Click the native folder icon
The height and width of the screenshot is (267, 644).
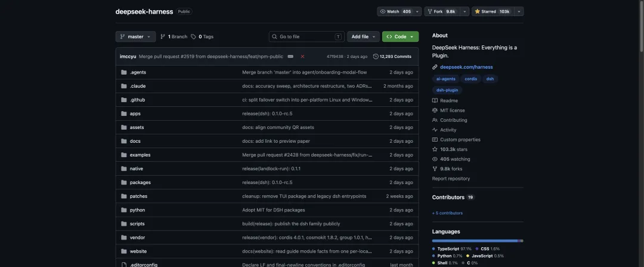tap(123, 168)
